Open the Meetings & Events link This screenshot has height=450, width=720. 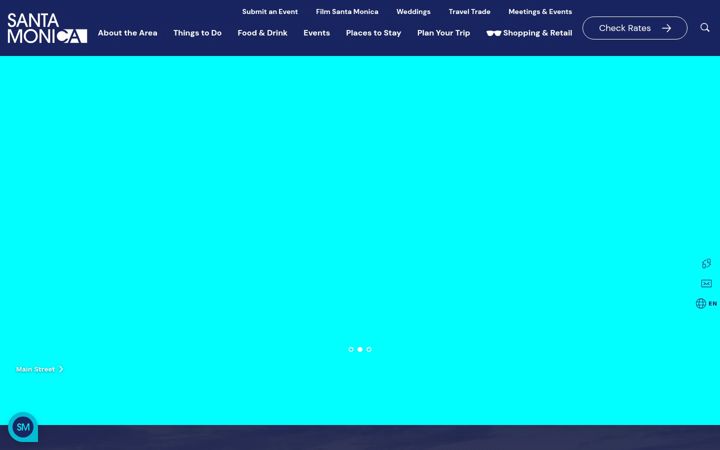click(x=540, y=11)
